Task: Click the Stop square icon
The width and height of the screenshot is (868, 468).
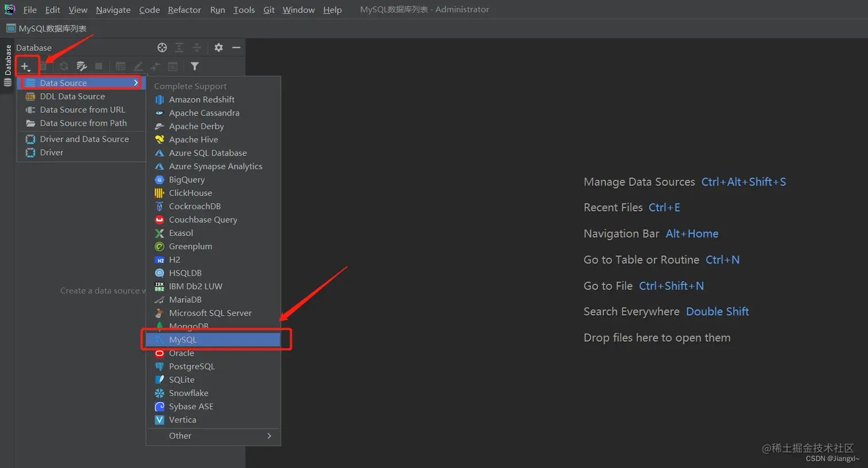Action: [x=99, y=67]
